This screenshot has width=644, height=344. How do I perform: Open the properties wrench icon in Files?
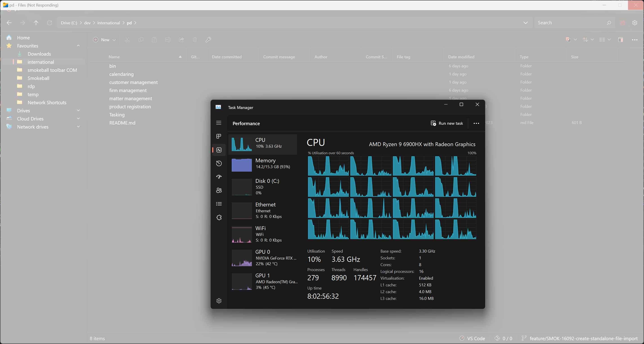pos(208,40)
